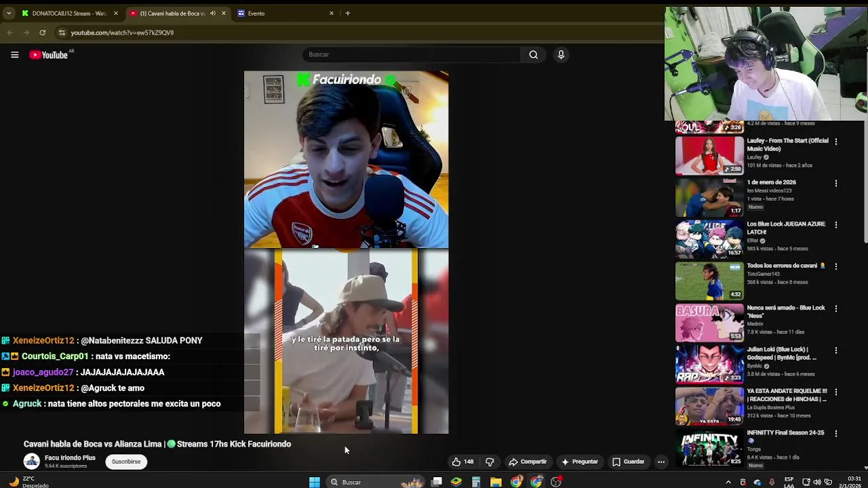Open options for Nunca será amado video
Screen dimensions: 868x488
(836, 308)
